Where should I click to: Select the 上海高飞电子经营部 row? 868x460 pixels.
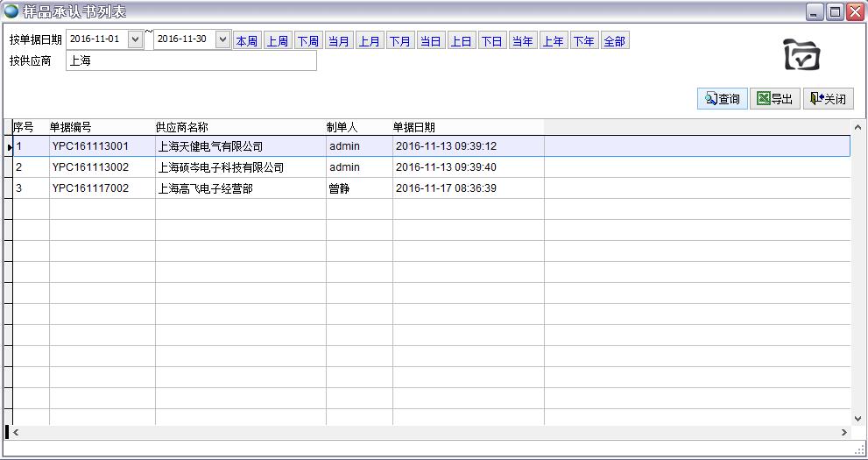[x=205, y=188]
